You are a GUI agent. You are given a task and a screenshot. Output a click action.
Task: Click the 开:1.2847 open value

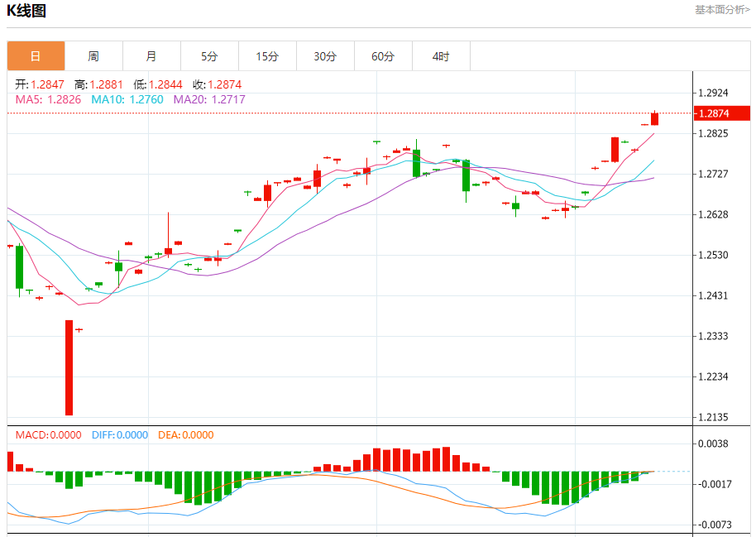(x=40, y=85)
